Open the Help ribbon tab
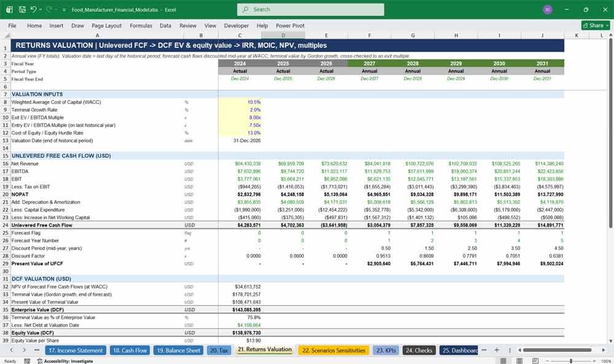Viewport: 614px width, 364px height. tap(262, 25)
